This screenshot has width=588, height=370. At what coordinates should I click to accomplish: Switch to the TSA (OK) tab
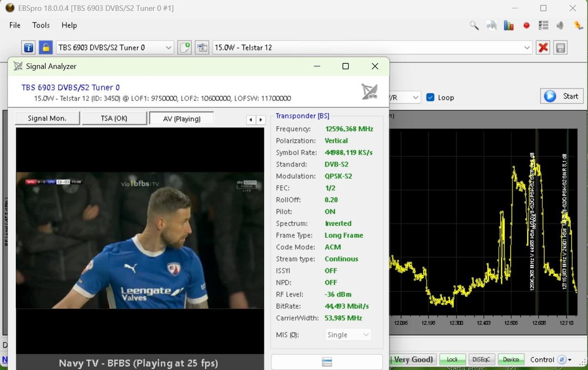pos(114,118)
